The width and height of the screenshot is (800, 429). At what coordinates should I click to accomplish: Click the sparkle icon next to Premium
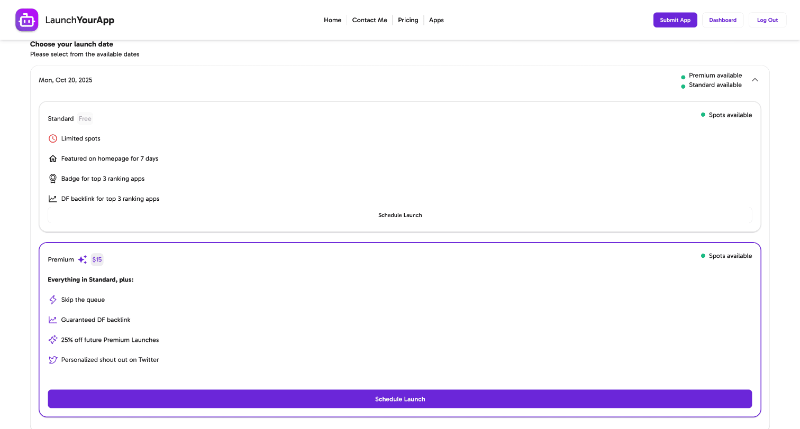[x=83, y=259]
